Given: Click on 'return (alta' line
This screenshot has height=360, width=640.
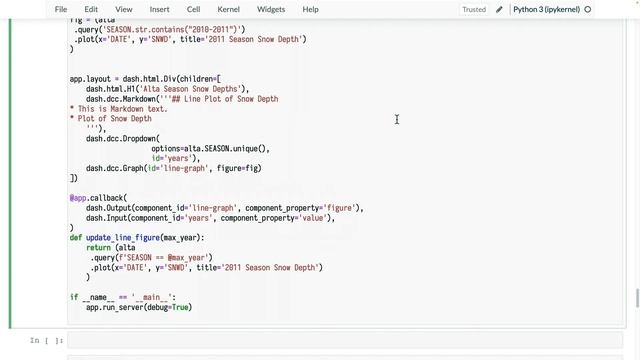Looking at the screenshot, I should [x=110, y=247].
